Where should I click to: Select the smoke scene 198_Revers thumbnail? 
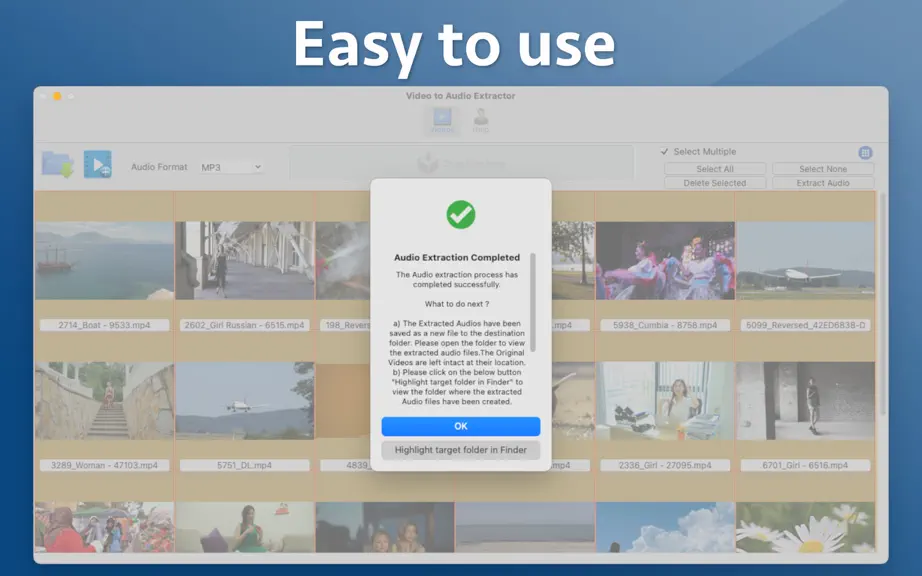tap(343, 261)
